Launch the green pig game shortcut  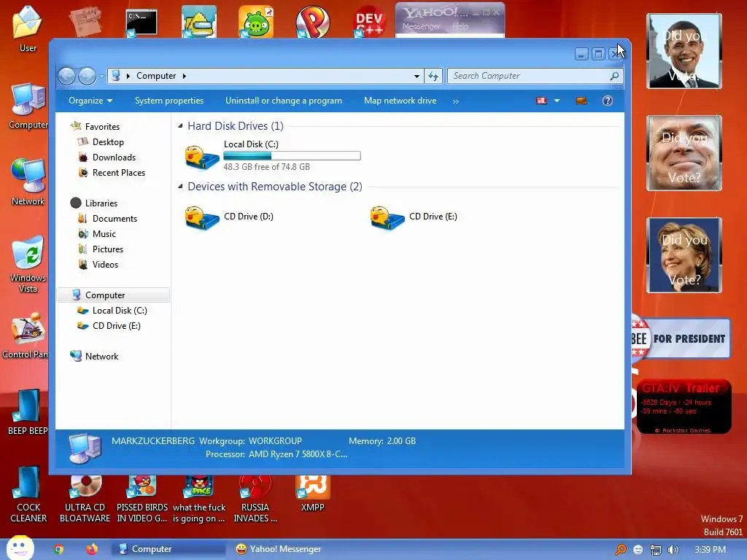tap(256, 22)
